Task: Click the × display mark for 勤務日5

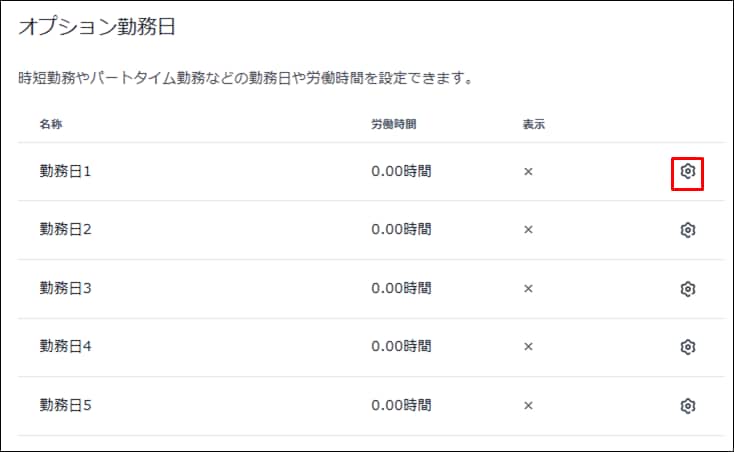Action: click(528, 406)
